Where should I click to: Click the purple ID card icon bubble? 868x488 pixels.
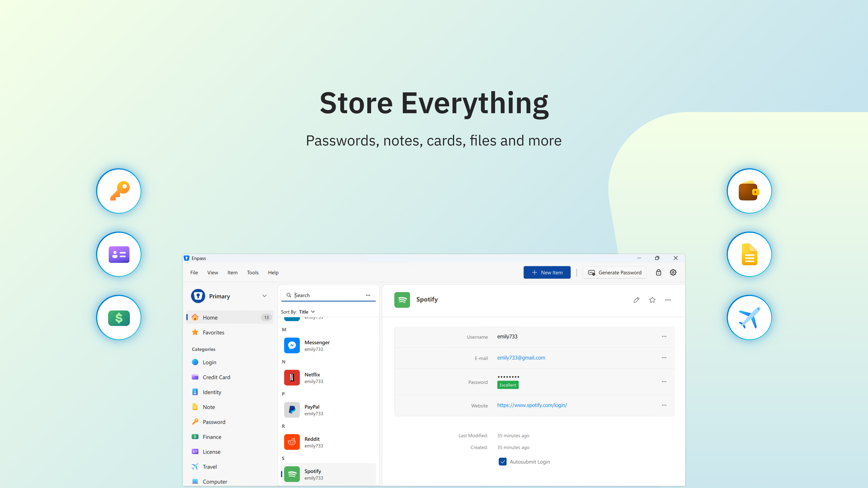pyautogui.click(x=119, y=254)
